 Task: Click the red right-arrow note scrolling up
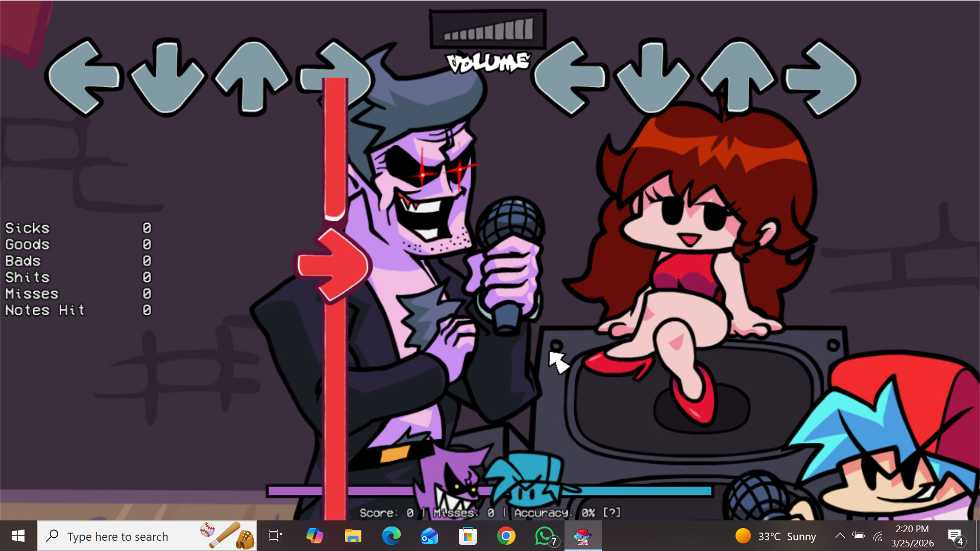tap(332, 265)
